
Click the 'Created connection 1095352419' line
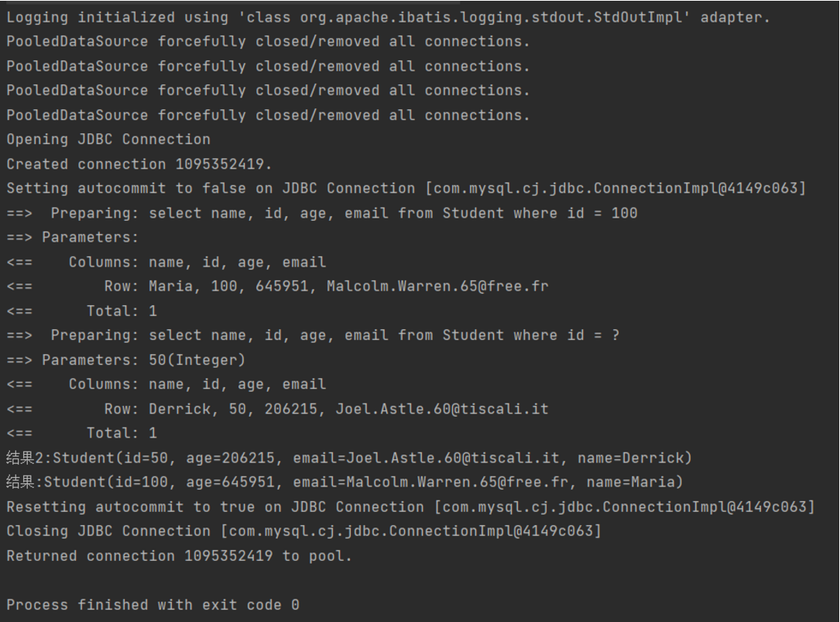coord(139,164)
